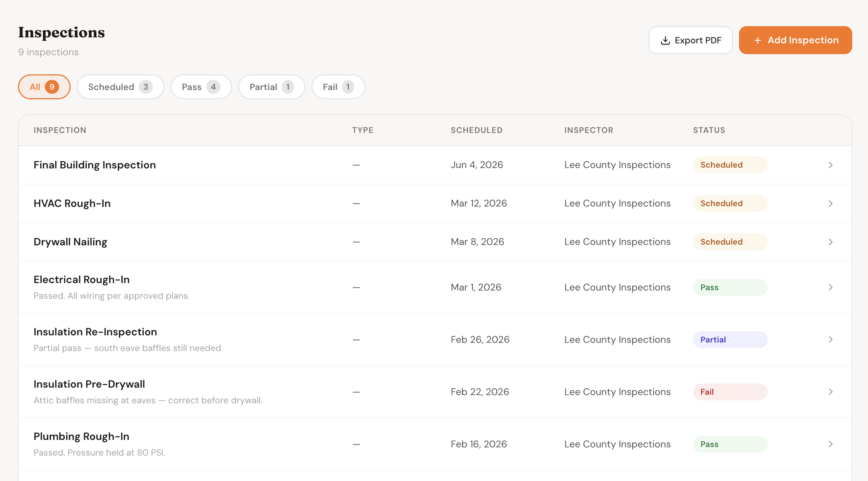This screenshot has height=481, width=868.
Task: Click the Final Building Inspection title
Action: [x=95, y=165]
